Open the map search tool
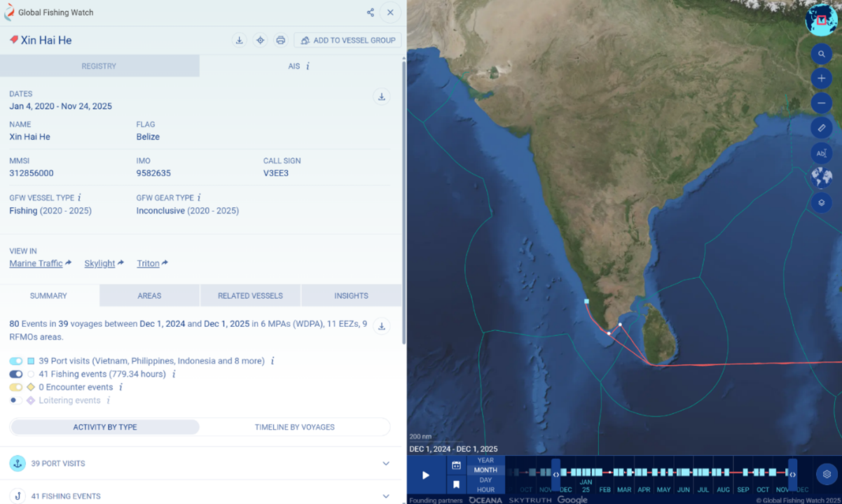This screenshot has height=504, width=842. [x=821, y=54]
